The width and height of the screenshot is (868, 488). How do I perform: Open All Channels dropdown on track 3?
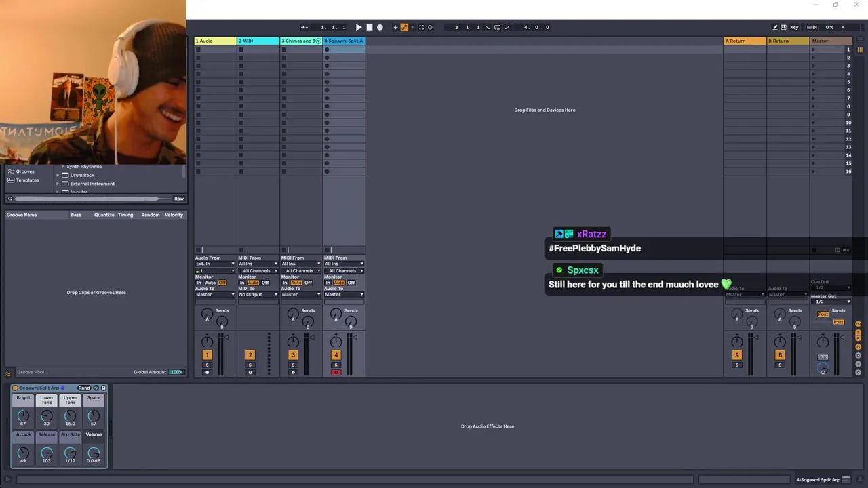300,270
